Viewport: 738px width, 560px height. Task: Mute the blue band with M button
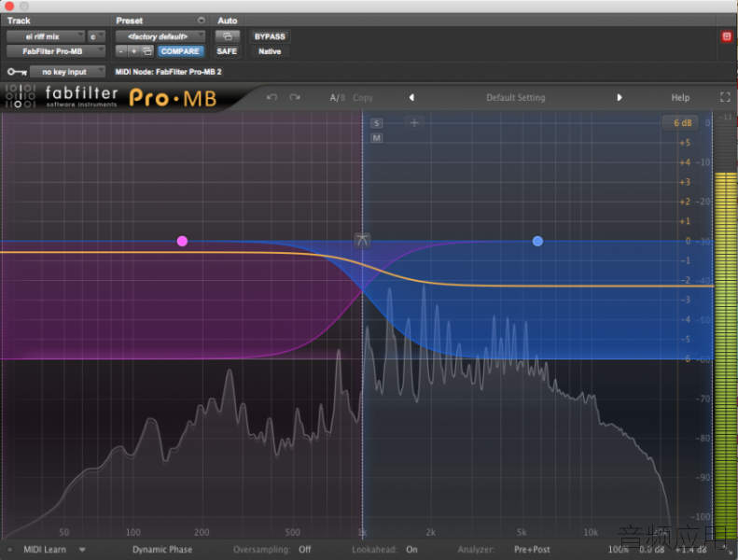[x=377, y=138]
